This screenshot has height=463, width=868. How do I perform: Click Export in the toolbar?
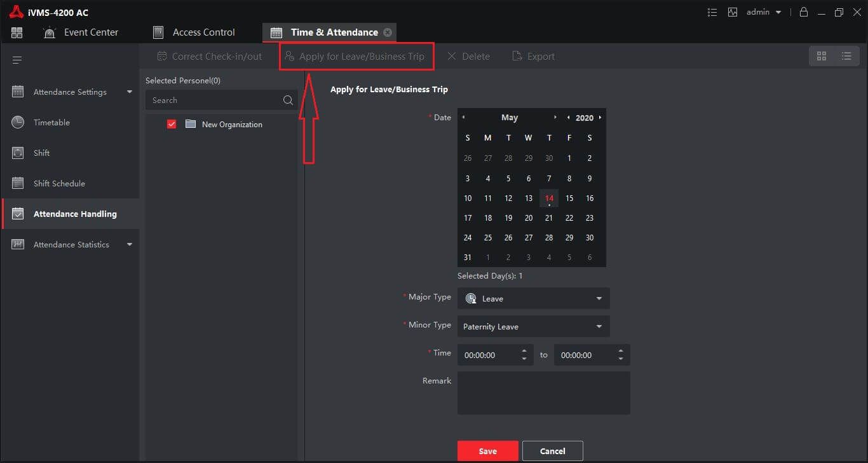pos(534,56)
